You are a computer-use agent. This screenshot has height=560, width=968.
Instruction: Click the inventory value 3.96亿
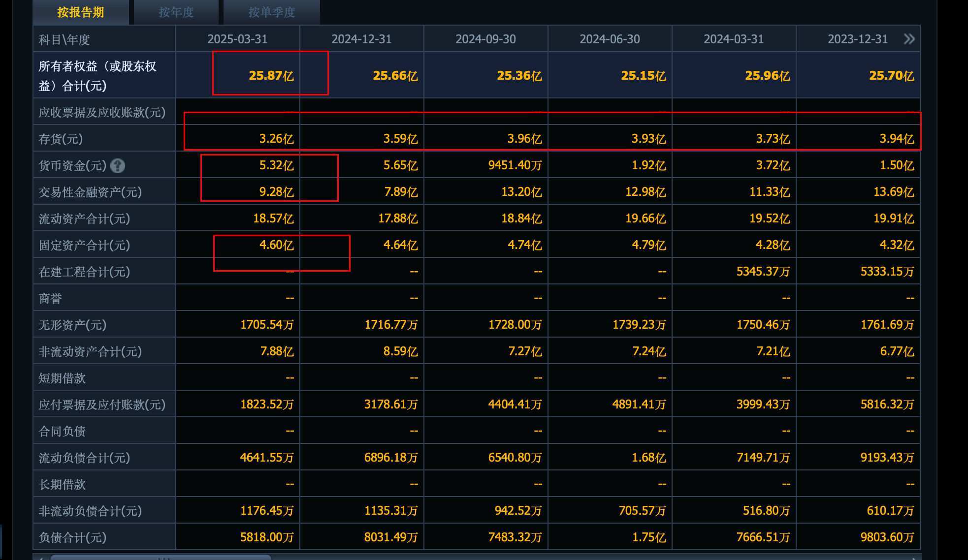click(x=525, y=139)
